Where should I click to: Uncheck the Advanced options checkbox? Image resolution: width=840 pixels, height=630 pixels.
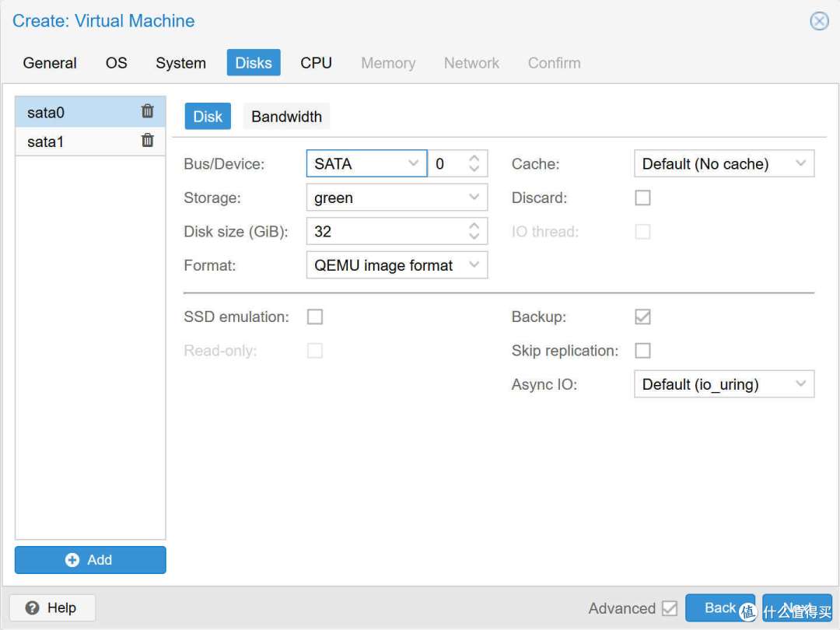point(669,608)
